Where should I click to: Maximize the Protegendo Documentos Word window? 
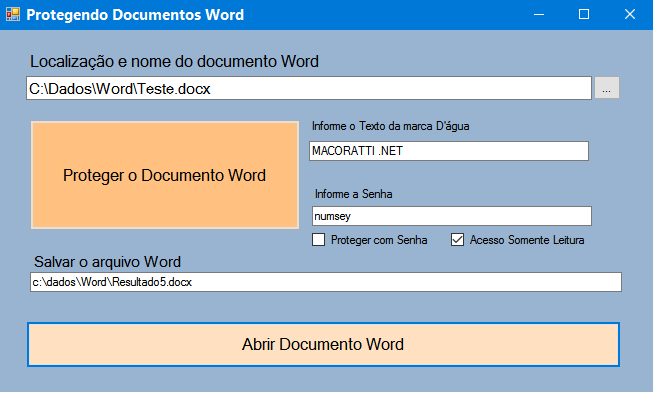point(584,15)
